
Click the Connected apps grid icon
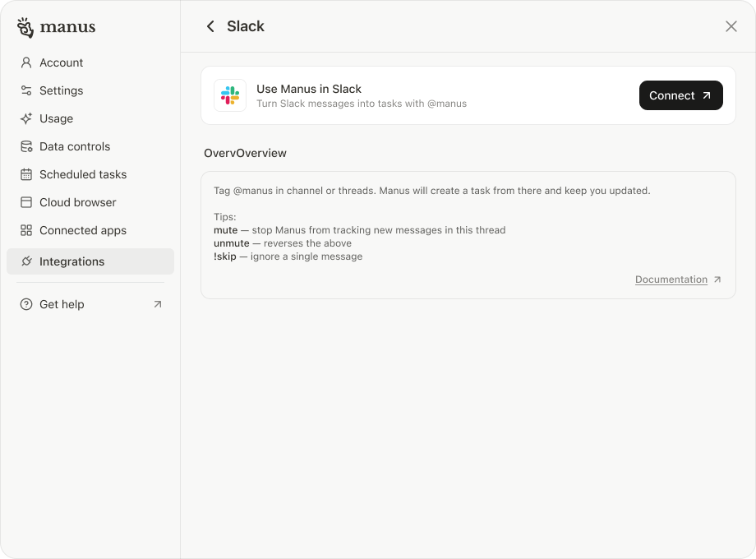[26, 230]
